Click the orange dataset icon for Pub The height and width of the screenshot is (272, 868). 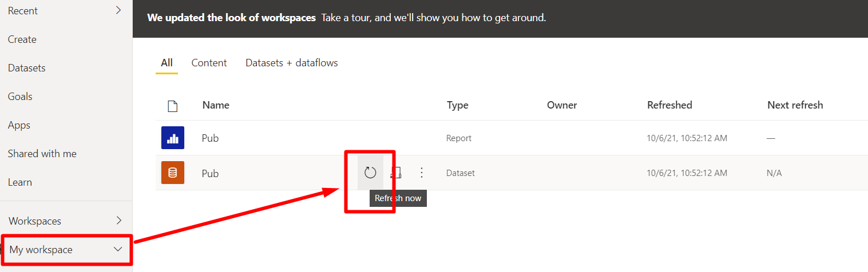pos(173,173)
